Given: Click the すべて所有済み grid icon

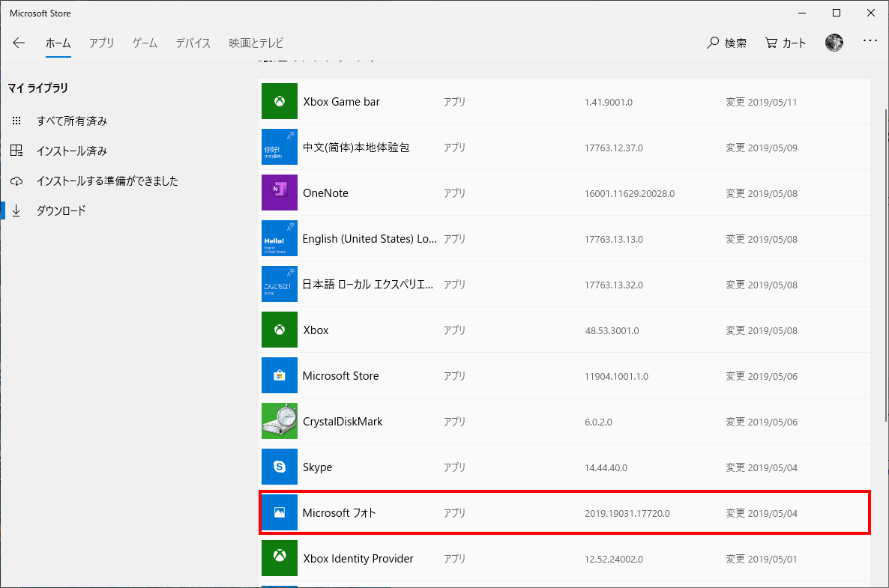Looking at the screenshot, I should pos(16,121).
